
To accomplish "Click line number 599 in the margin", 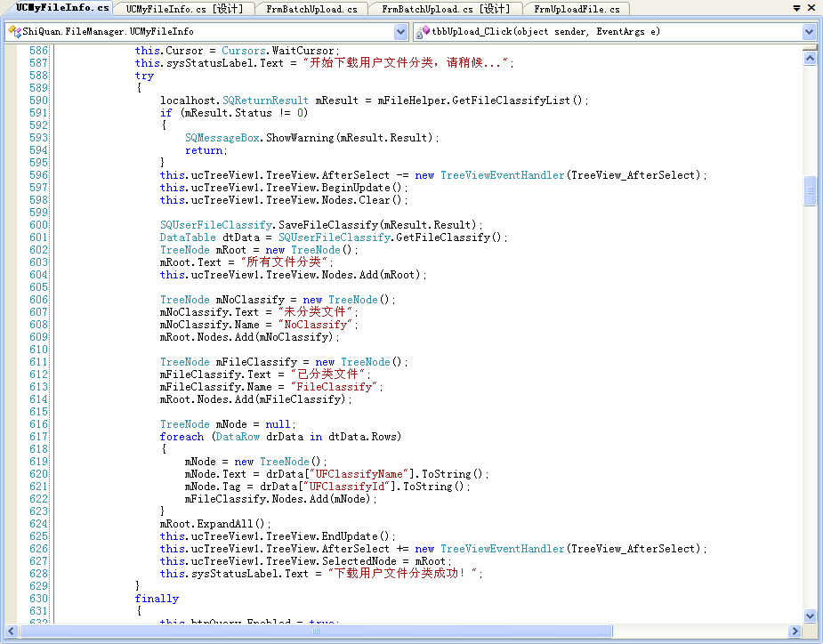I will pyautogui.click(x=38, y=213).
